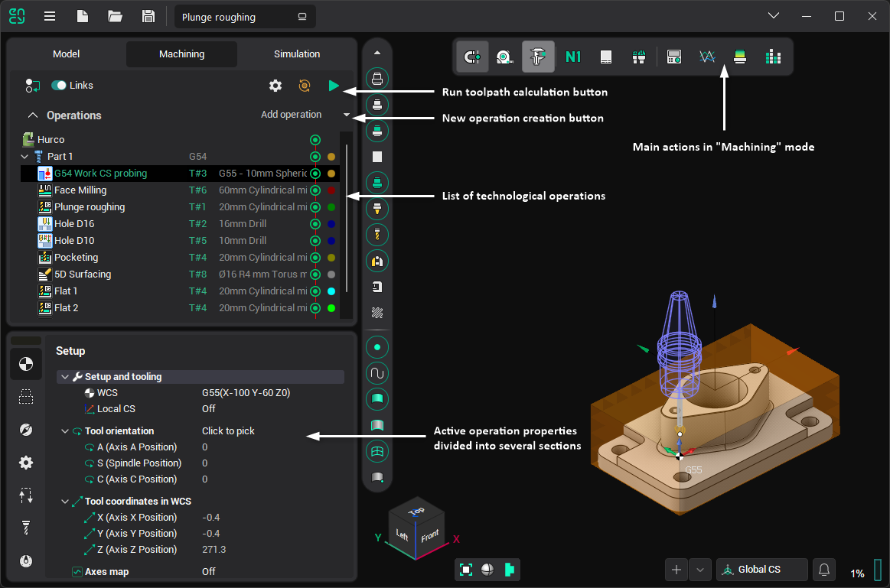890x588 pixels.
Task: Toggle the enable circle for Face Milling
Action: coord(315,190)
